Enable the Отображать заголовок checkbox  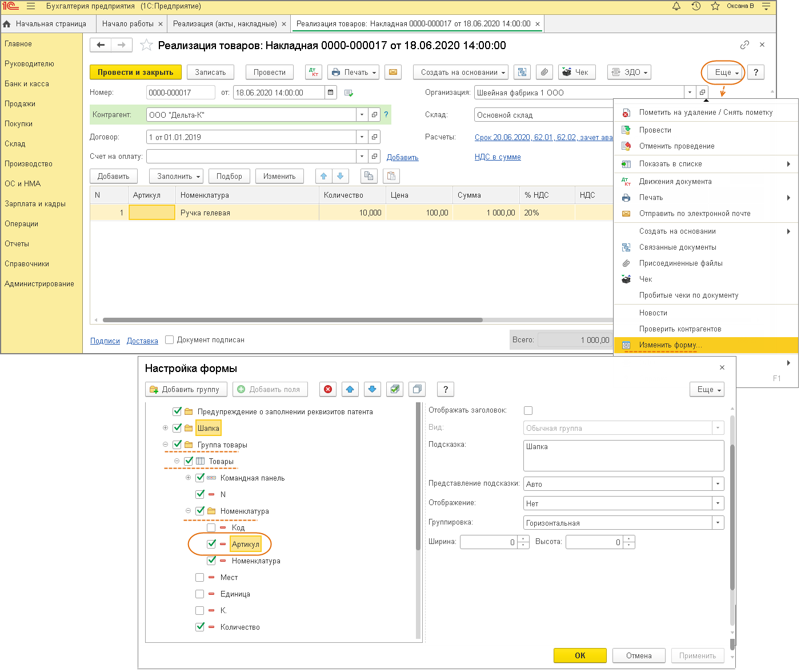528,410
